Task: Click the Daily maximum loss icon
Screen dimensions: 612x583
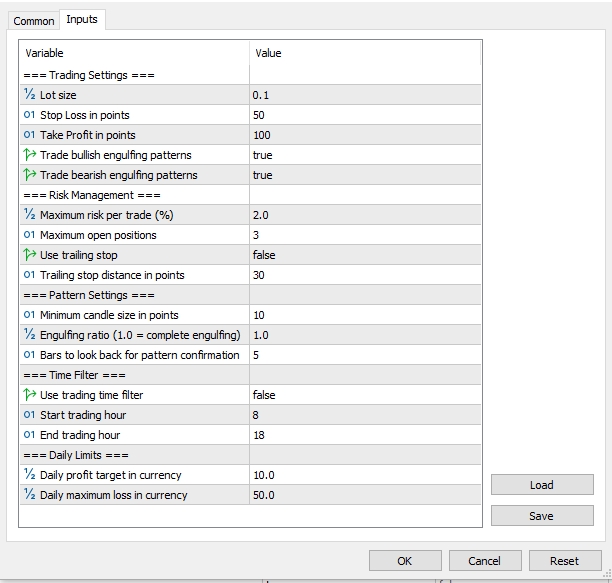Action: coord(30,494)
